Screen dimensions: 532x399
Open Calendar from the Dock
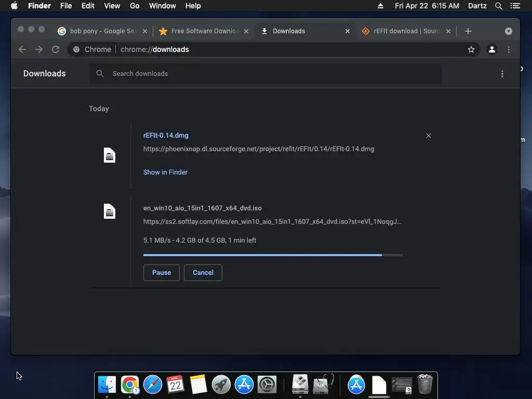[x=176, y=384]
